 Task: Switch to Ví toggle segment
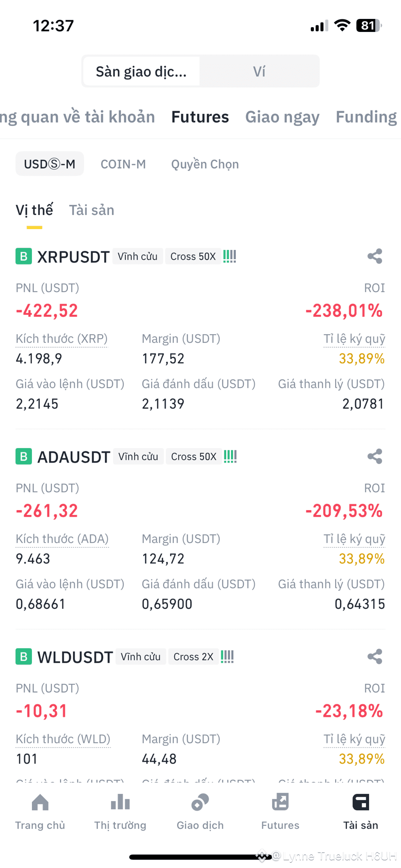pyautogui.click(x=259, y=72)
